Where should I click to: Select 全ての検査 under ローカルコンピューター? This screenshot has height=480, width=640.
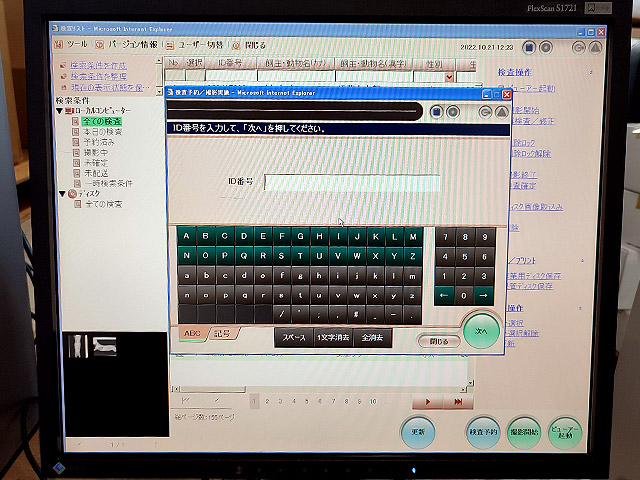[102, 122]
